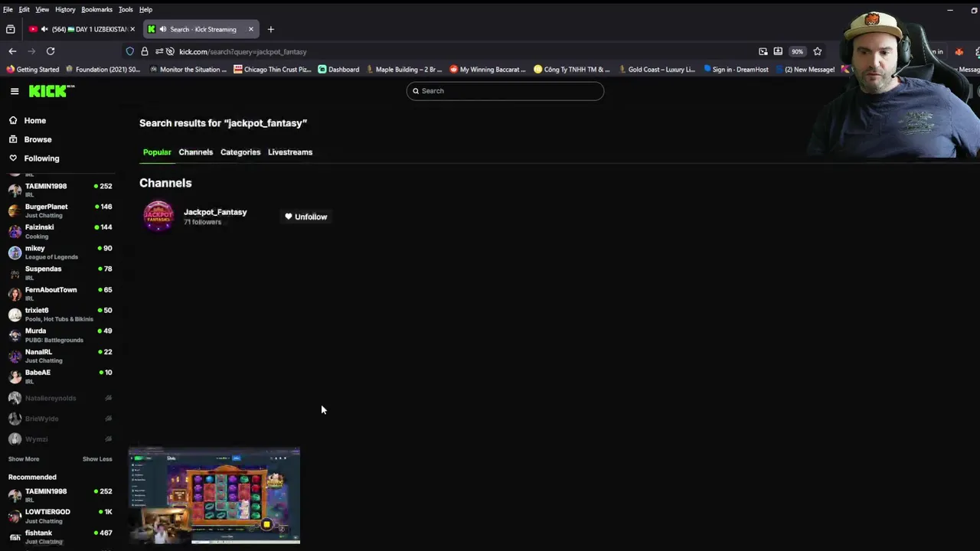Open fishtank recommended channel

pyautogui.click(x=60, y=536)
